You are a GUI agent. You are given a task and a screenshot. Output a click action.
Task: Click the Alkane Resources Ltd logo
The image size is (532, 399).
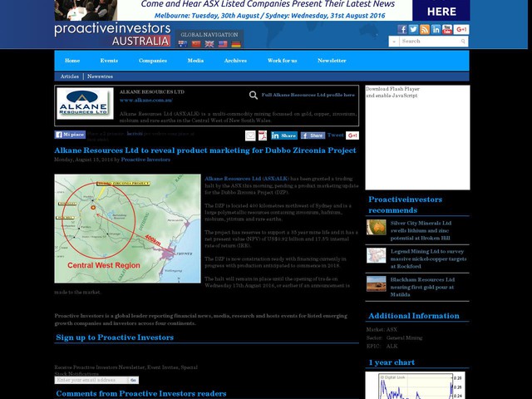coord(85,103)
